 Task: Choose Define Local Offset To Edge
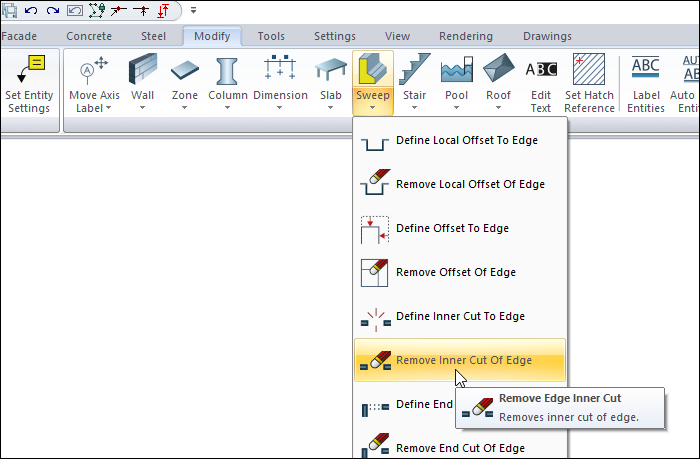466,141
